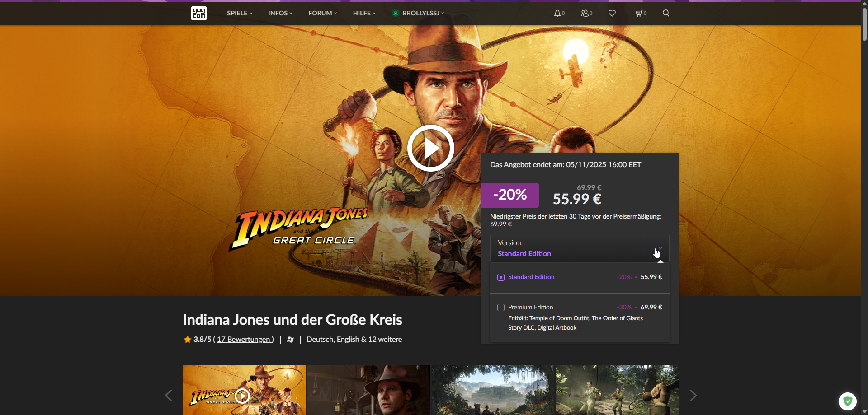Open the wishlist heart icon
The image size is (868, 415).
[612, 13]
